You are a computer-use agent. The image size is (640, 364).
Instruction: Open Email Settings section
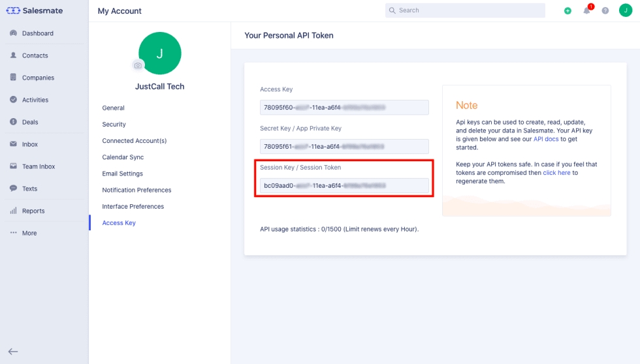coord(123,174)
